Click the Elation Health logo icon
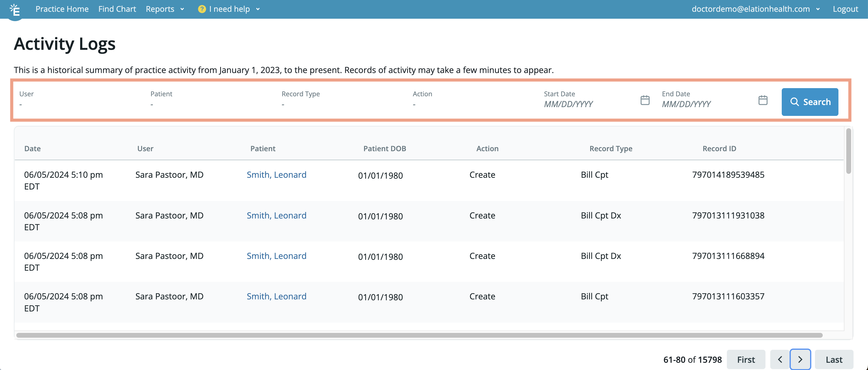The image size is (868, 370). click(x=15, y=9)
